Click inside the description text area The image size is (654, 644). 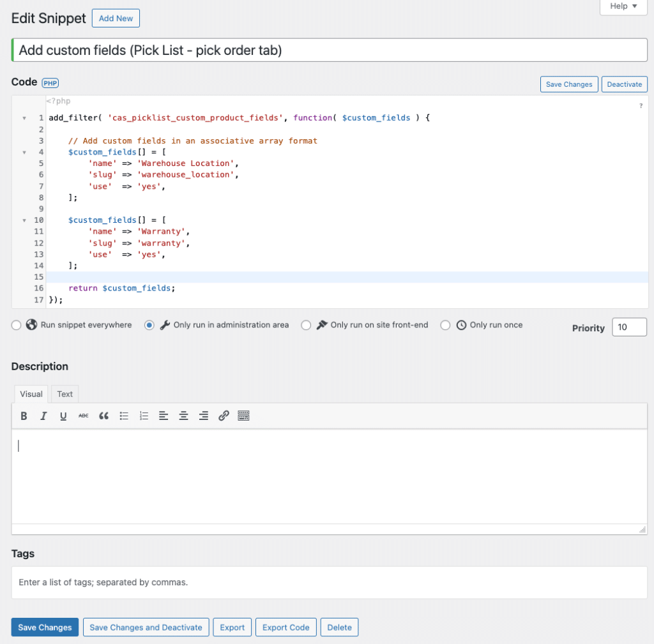click(x=330, y=476)
